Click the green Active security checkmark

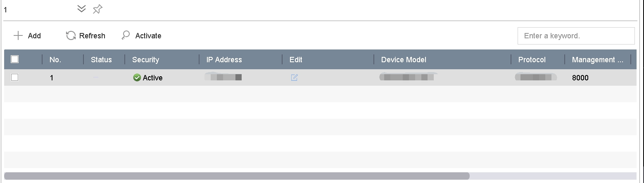137,77
